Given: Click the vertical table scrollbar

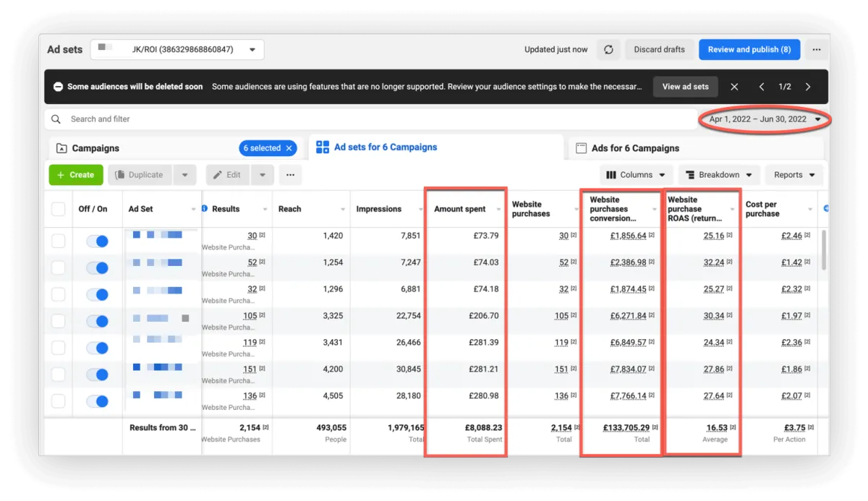Looking at the screenshot, I should [824, 249].
